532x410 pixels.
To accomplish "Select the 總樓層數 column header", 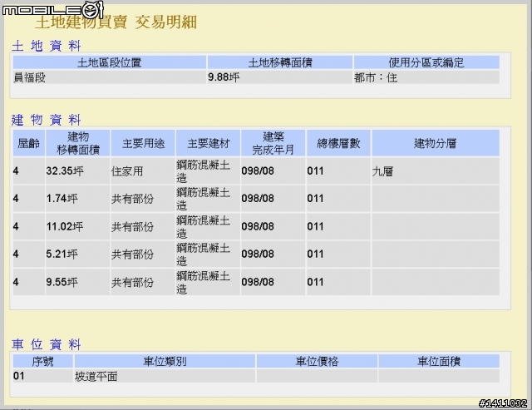I will 338,143.
